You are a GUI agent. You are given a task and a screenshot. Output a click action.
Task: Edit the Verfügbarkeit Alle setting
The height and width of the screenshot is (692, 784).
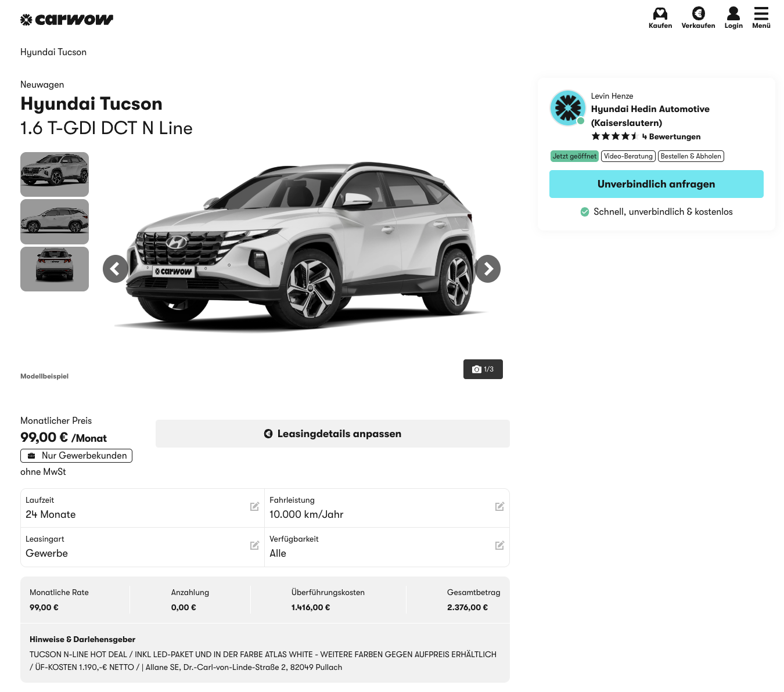[x=499, y=546]
